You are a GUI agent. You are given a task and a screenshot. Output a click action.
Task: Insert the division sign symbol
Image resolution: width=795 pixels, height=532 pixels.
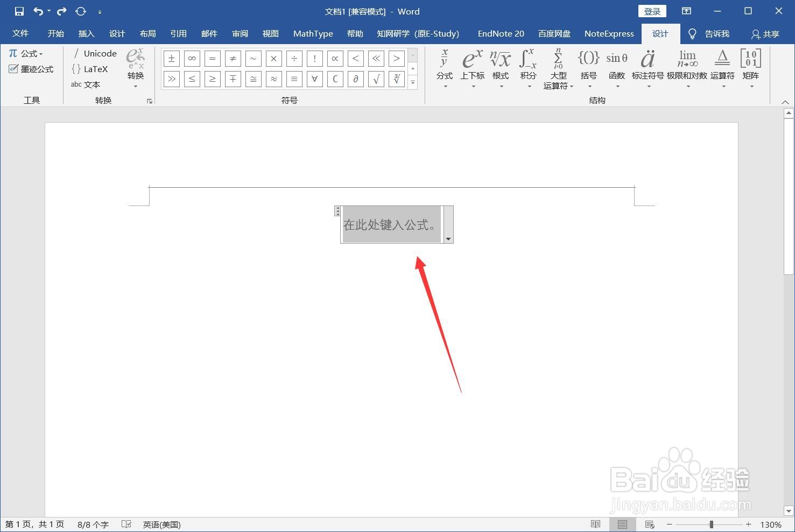click(x=294, y=59)
